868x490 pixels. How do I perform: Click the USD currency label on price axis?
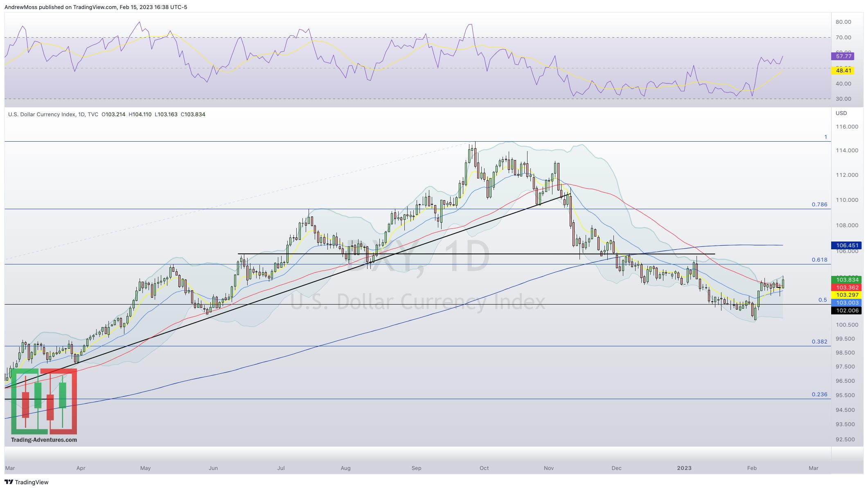pos(841,113)
